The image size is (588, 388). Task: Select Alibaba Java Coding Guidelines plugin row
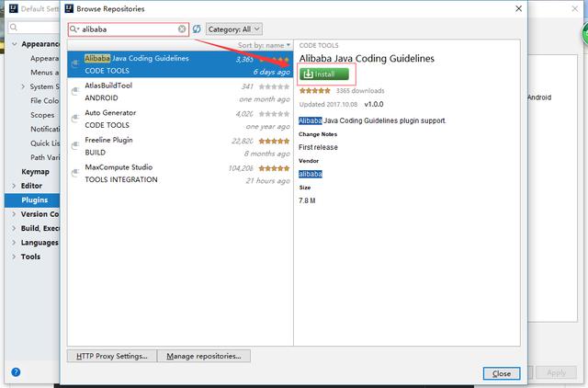point(180,64)
